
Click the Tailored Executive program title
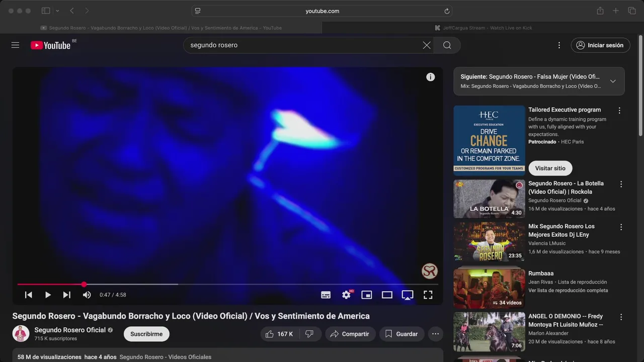[565, 110]
